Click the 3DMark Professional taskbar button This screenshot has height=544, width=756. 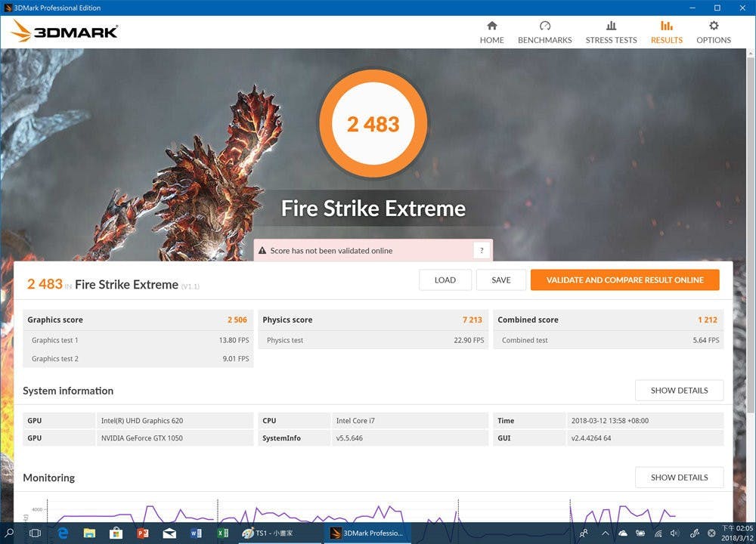(x=367, y=533)
